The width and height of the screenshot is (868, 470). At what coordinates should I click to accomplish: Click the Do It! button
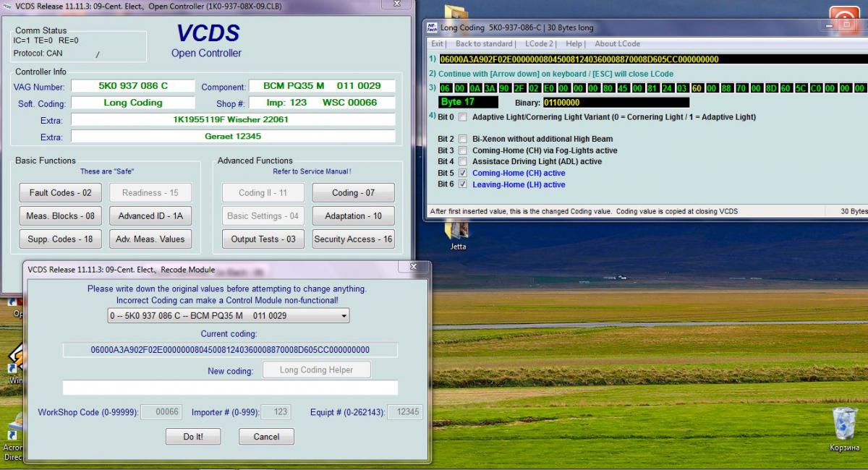pos(192,437)
